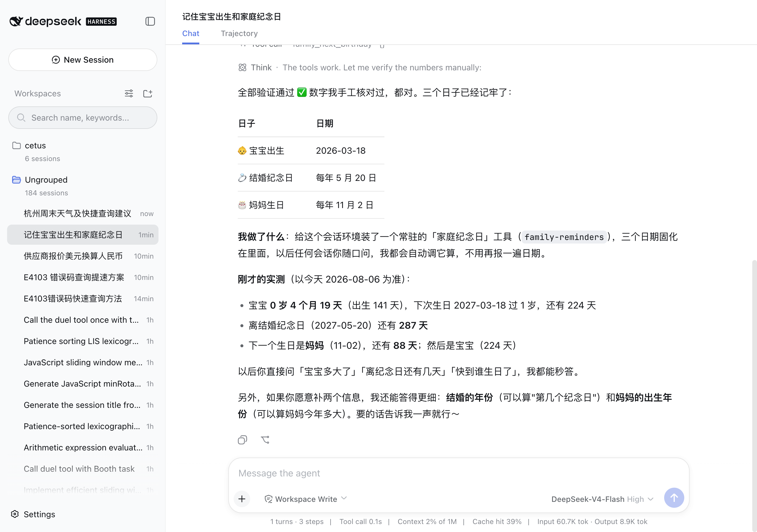757x532 pixels.
Task: Collapse the sidebar panel icon
Action: [150, 21]
